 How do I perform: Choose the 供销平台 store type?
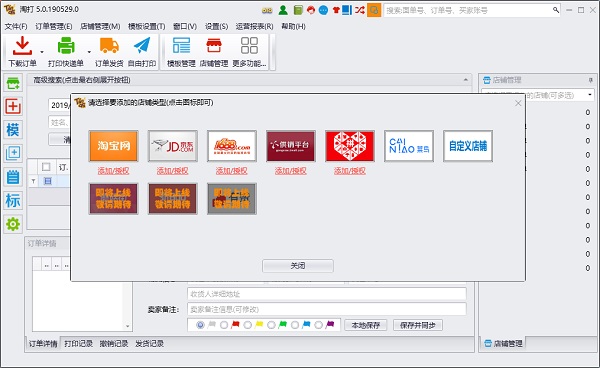[x=291, y=146]
